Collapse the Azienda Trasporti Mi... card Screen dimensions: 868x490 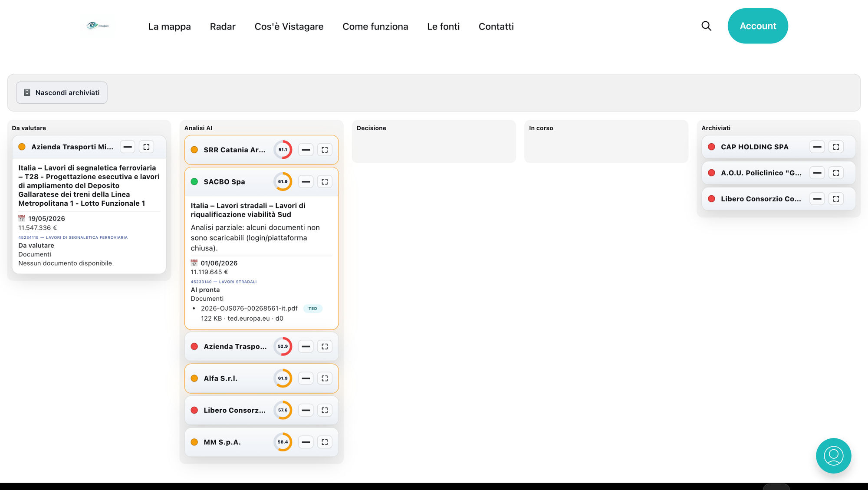pyautogui.click(x=128, y=147)
